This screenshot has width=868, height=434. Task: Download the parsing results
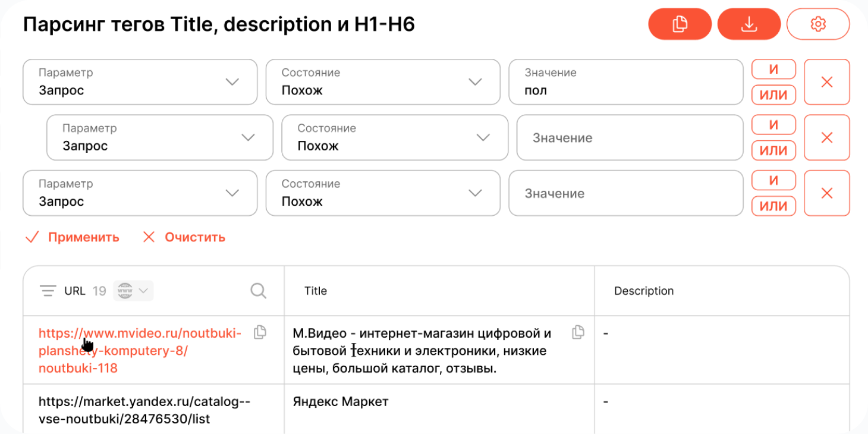(749, 24)
